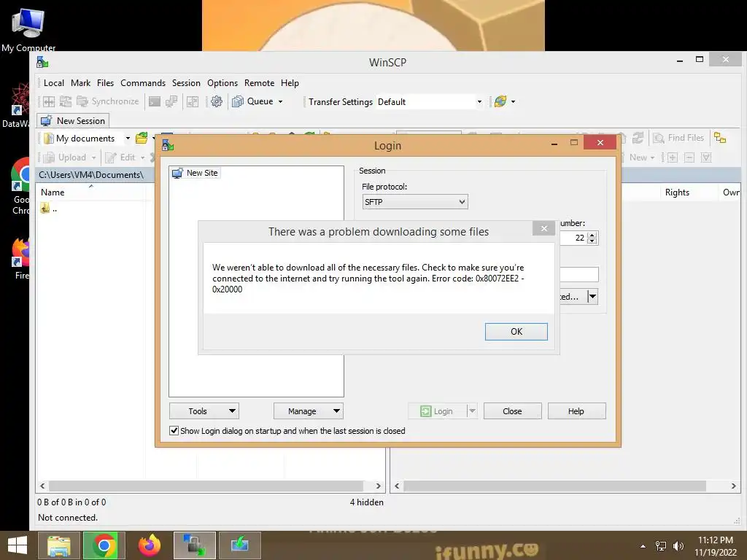This screenshot has height=560, width=747.
Task: Click the local path C:\Users\VM4\Documents\
Action: pyautogui.click(x=91, y=175)
